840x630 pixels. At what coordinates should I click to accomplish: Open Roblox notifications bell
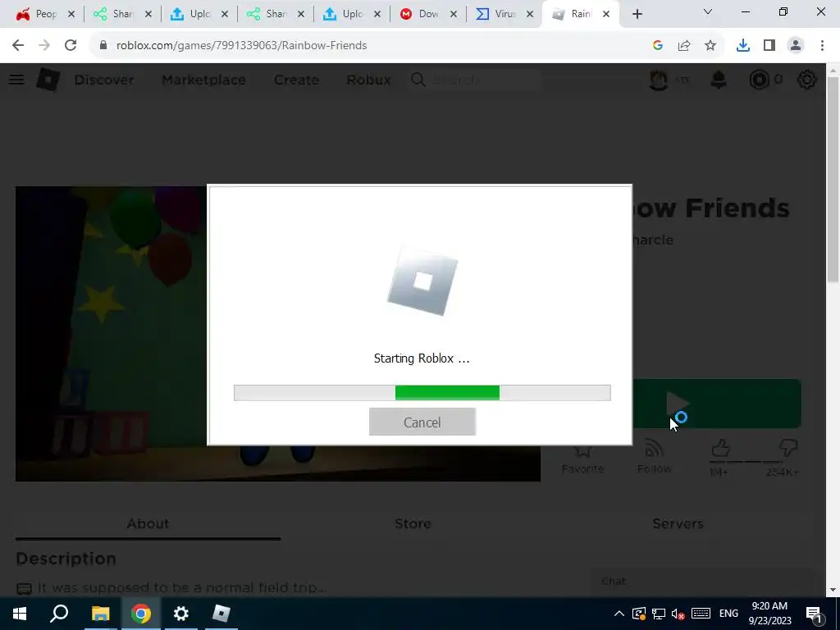pyautogui.click(x=719, y=80)
